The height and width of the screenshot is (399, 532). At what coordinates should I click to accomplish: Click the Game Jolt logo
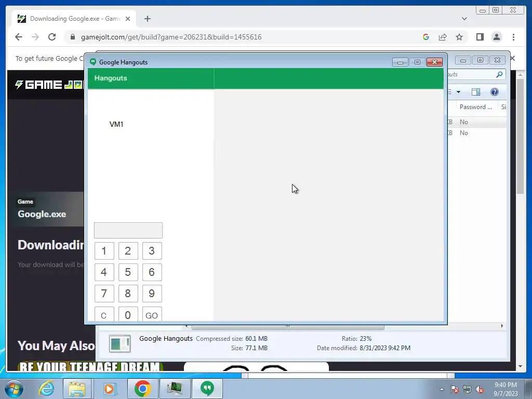pos(49,85)
